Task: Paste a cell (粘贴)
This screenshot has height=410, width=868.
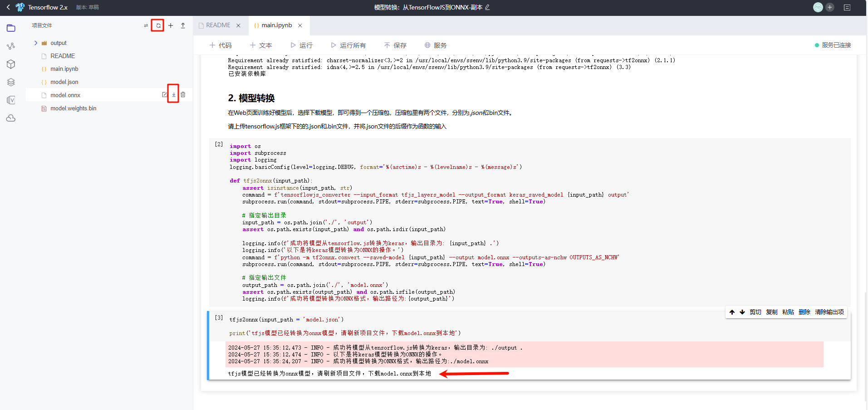Action: tap(788, 312)
